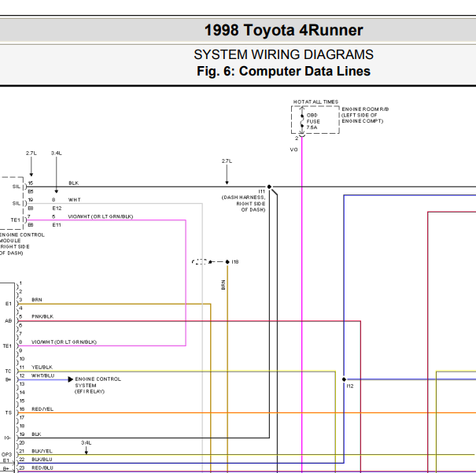Click the 'BLK/YEL' wire label at pin 21

click(x=42, y=452)
